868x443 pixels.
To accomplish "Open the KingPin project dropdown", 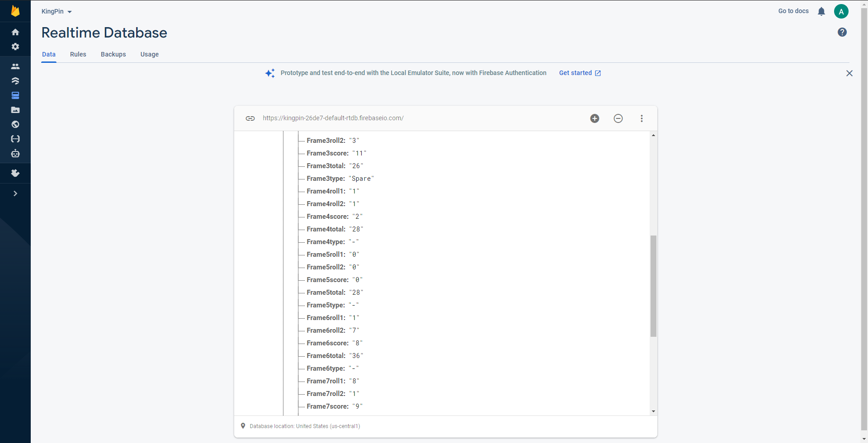I will coord(57,11).
